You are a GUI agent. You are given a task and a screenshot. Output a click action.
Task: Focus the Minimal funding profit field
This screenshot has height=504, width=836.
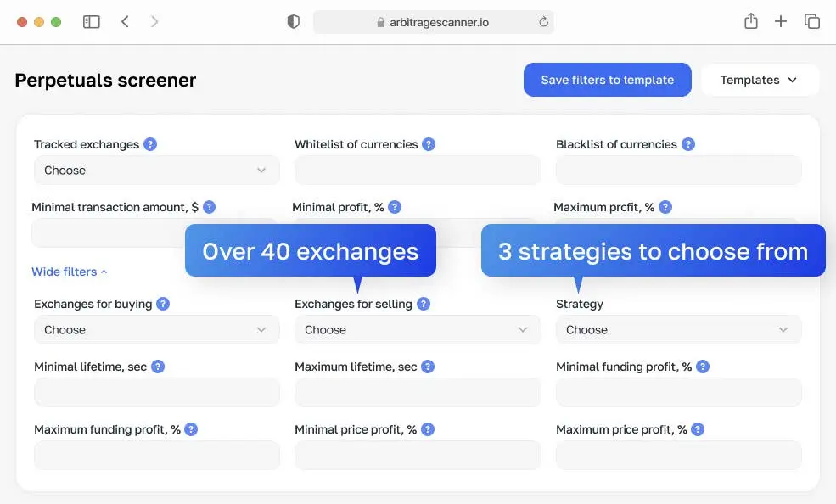click(x=678, y=393)
